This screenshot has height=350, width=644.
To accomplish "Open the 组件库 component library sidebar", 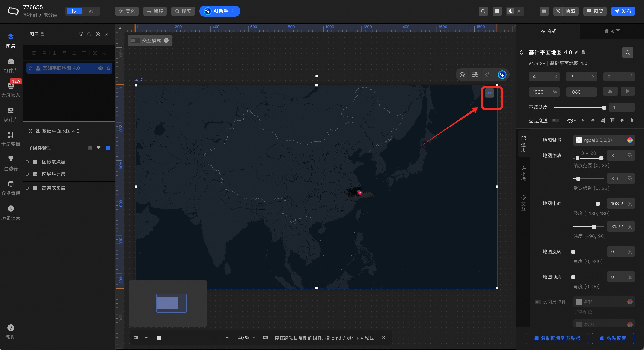I will tap(10, 65).
